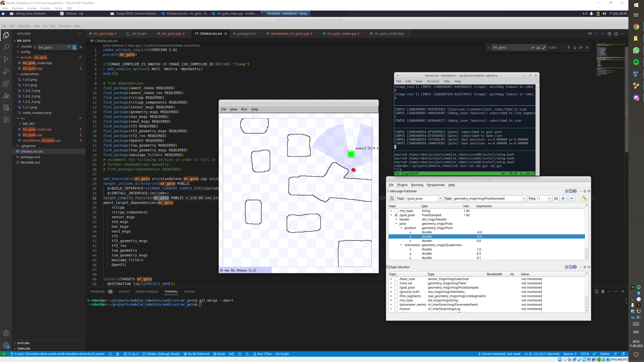Image resolution: width=644 pixels, height=362 pixels.
Task: Switch to the standalone_mr_goto.cpp tab
Action: (290, 34)
